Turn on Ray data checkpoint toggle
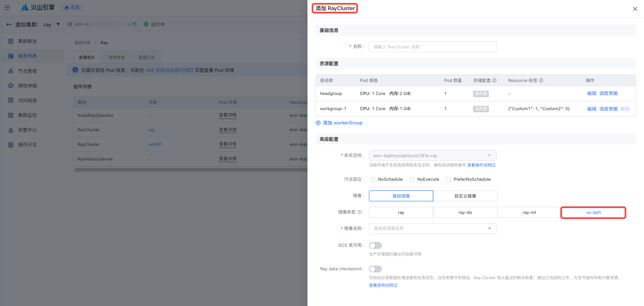 pyautogui.click(x=375, y=269)
